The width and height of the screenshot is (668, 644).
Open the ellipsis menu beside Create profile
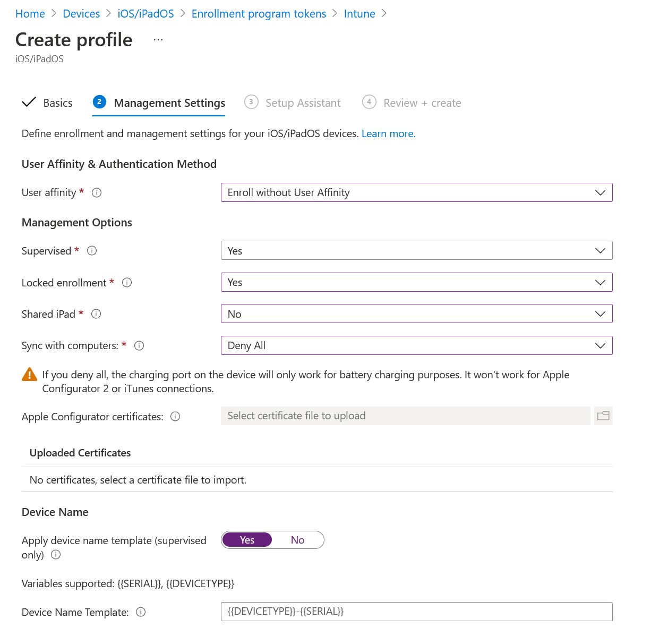click(158, 40)
